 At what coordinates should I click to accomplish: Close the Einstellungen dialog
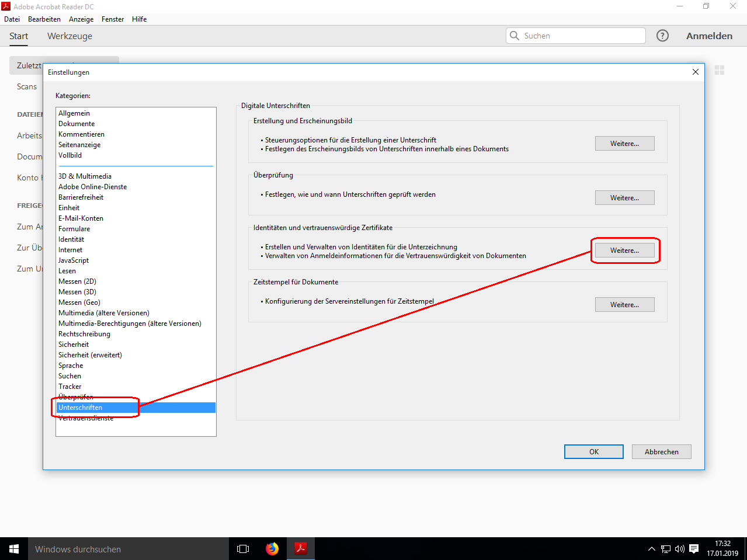(695, 72)
